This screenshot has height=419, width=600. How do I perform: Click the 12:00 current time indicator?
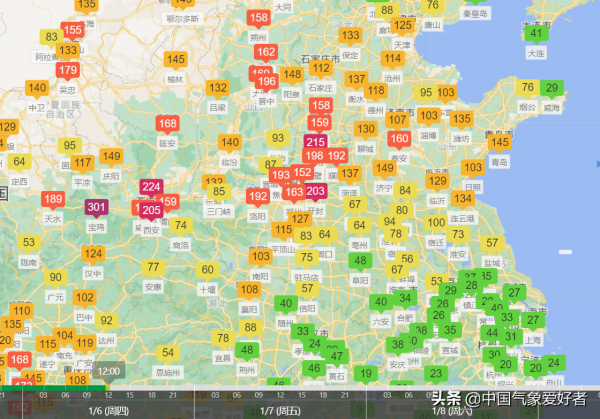109,372
